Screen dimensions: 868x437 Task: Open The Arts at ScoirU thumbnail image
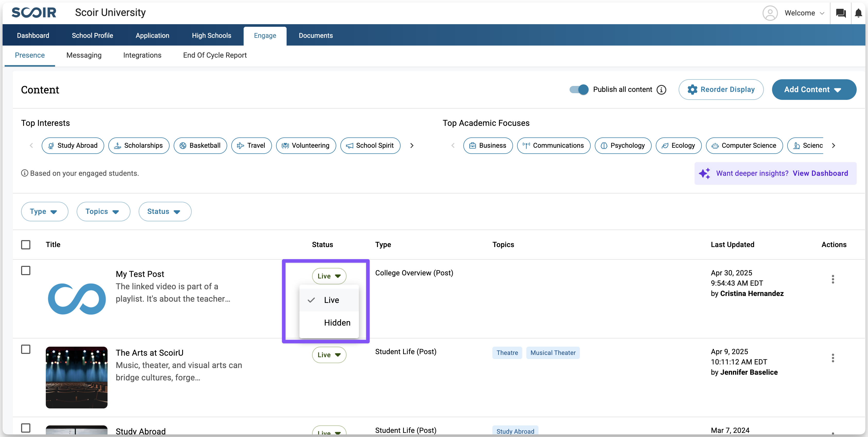pyautogui.click(x=76, y=377)
